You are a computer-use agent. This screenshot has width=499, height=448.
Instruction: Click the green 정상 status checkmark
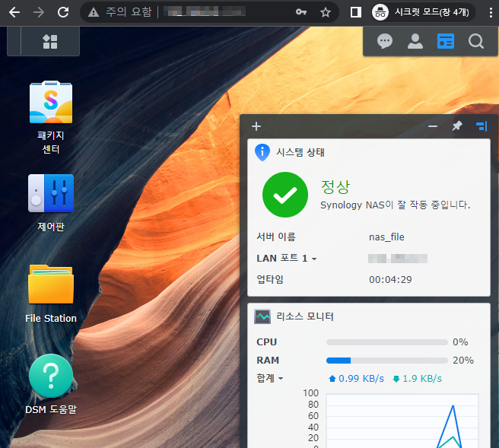pos(285,195)
